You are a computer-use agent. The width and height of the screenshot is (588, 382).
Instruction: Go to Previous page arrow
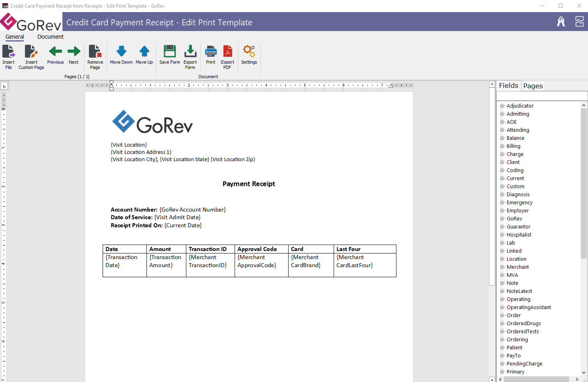55,51
